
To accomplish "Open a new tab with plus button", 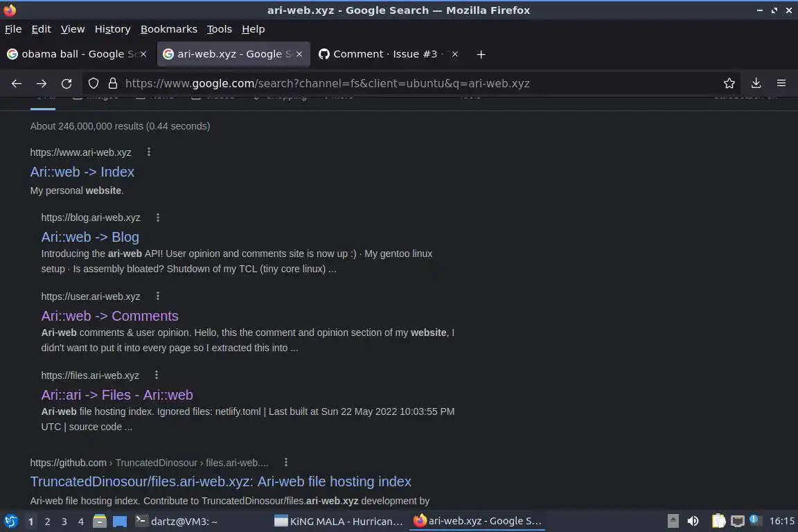I will pos(481,55).
